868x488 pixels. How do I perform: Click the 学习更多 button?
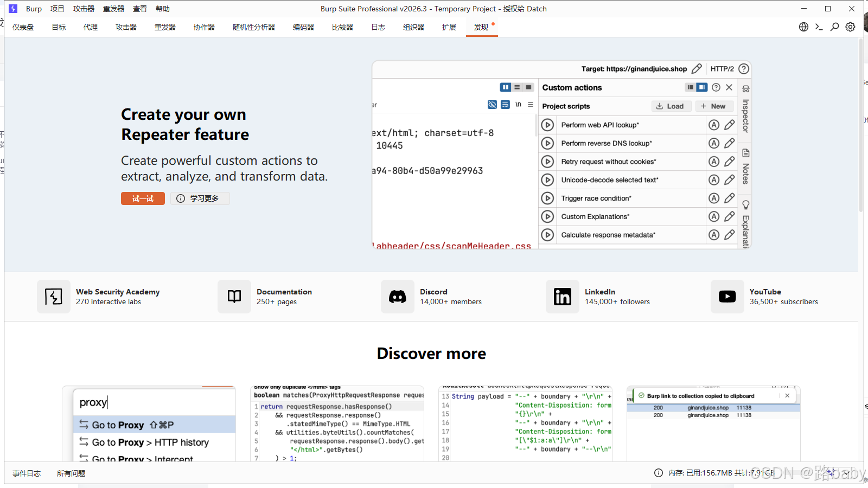[200, 198]
